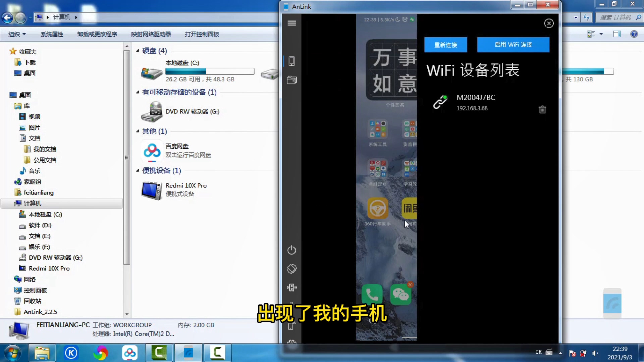Select Redmi 10X Pro in the navigation tree
Image resolution: width=644 pixels, height=362 pixels.
[49, 268]
